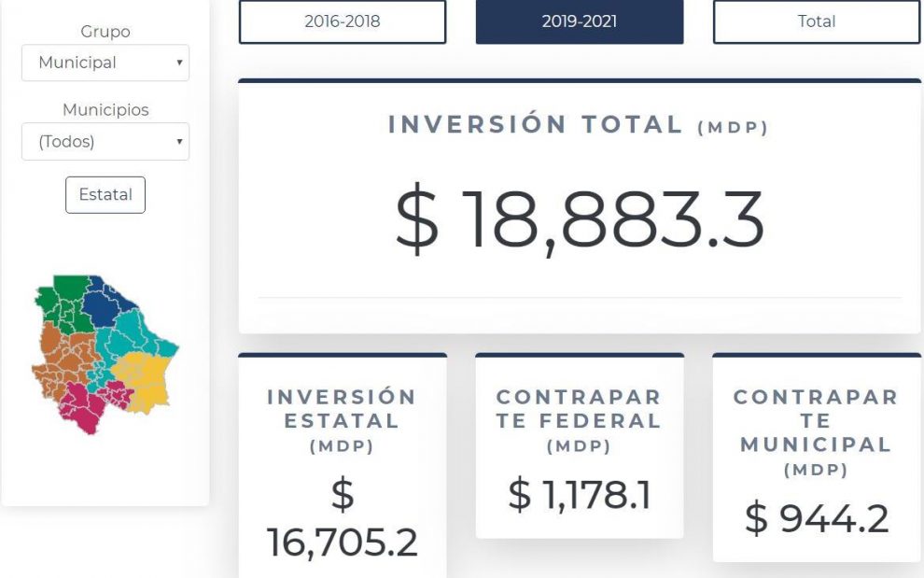This screenshot has height=578, width=924.
Task: Click the $ 16,705.2 state investment value
Action: pyautogui.click(x=343, y=518)
